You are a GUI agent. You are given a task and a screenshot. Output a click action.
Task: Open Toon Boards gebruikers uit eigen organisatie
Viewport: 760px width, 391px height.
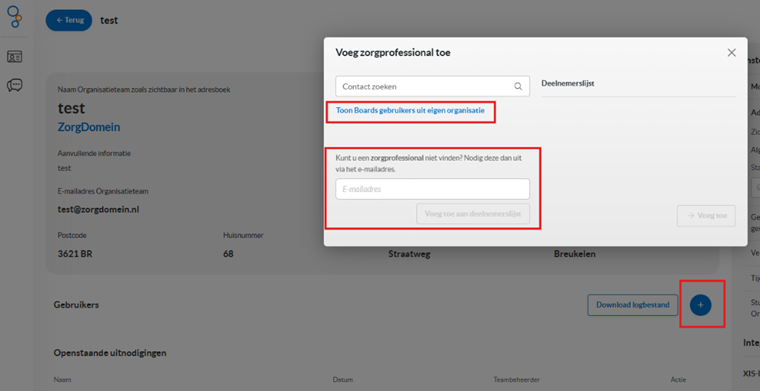pyautogui.click(x=410, y=110)
